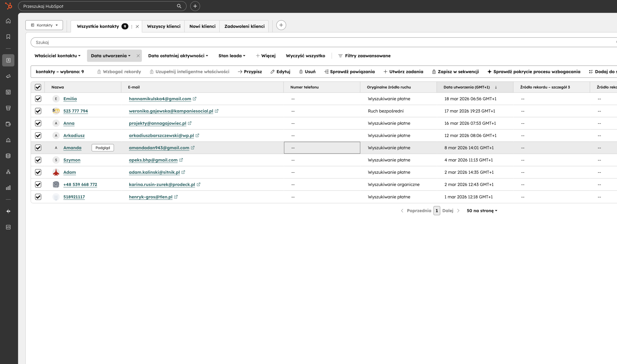Expand the Właściciel kontaktu filter
This screenshot has width=617, height=364.
coord(57,56)
